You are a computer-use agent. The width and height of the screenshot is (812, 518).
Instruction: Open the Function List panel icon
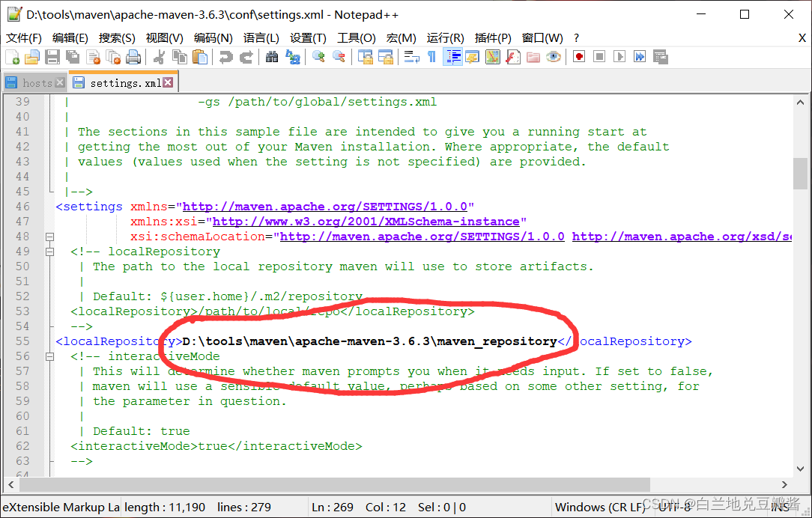click(x=512, y=57)
